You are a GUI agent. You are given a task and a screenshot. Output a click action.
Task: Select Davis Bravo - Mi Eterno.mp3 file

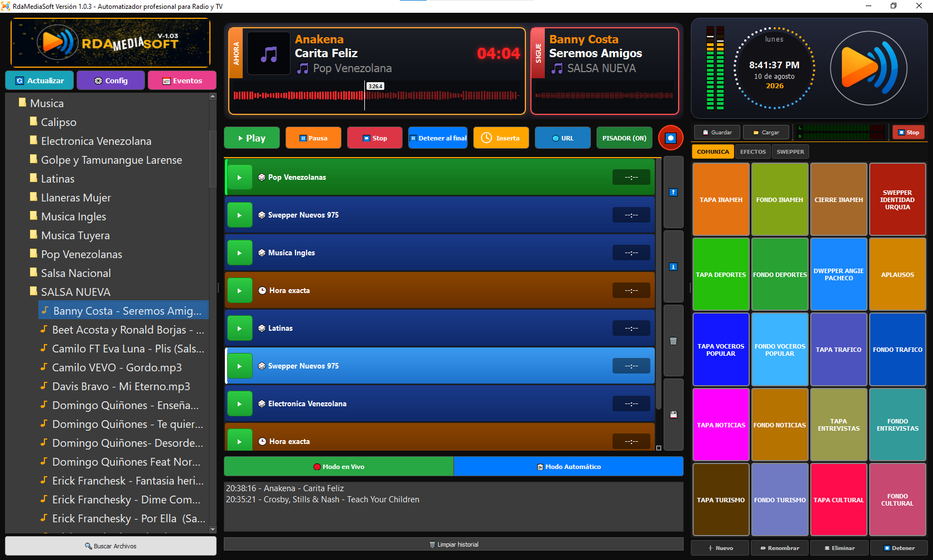coord(121,386)
